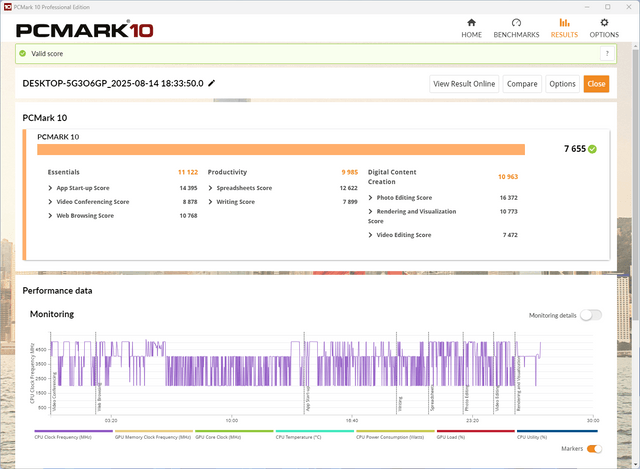640x469 pixels.
Task: Open Results via the bar chart icon
Action: click(564, 22)
